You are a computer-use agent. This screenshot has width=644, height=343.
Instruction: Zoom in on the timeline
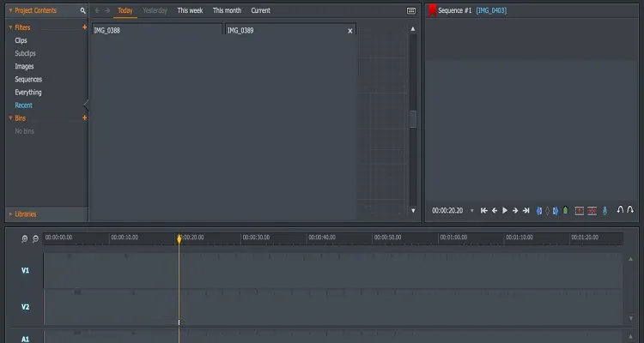pos(25,238)
